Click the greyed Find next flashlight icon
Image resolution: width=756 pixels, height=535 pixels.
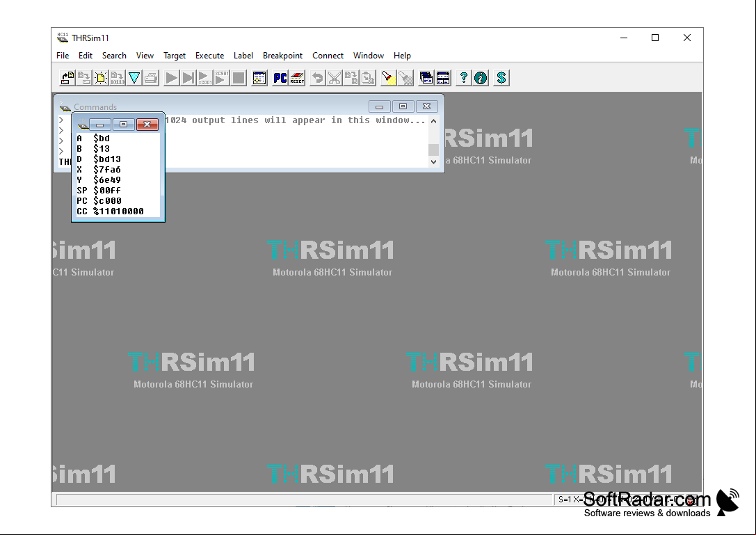pyautogui.click(x=405, y=78)
